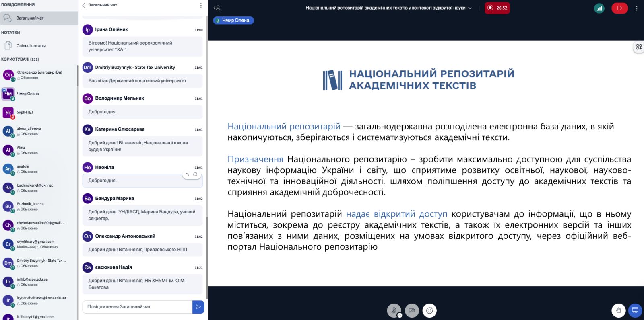Select user Олександр Благодир (Ви)
The image size is (644, 320).
39,75
